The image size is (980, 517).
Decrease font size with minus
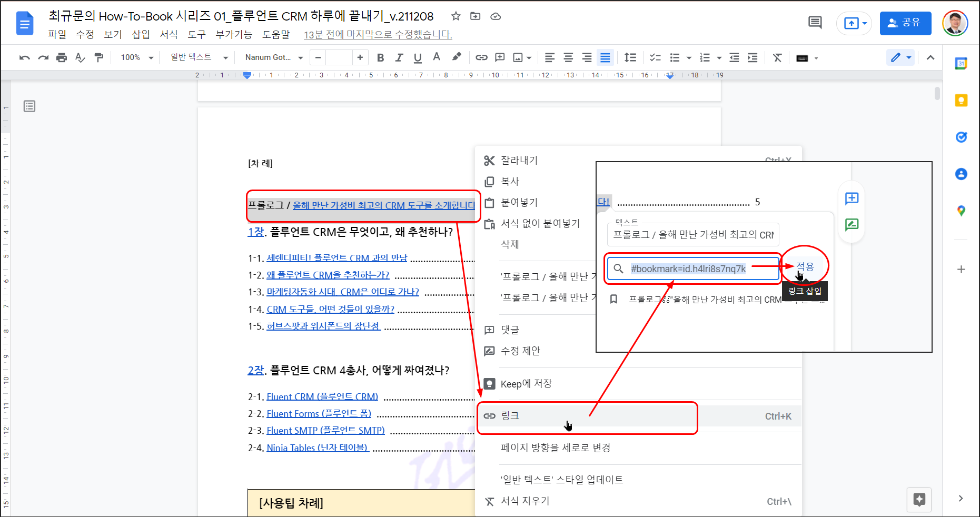[318, 57]
